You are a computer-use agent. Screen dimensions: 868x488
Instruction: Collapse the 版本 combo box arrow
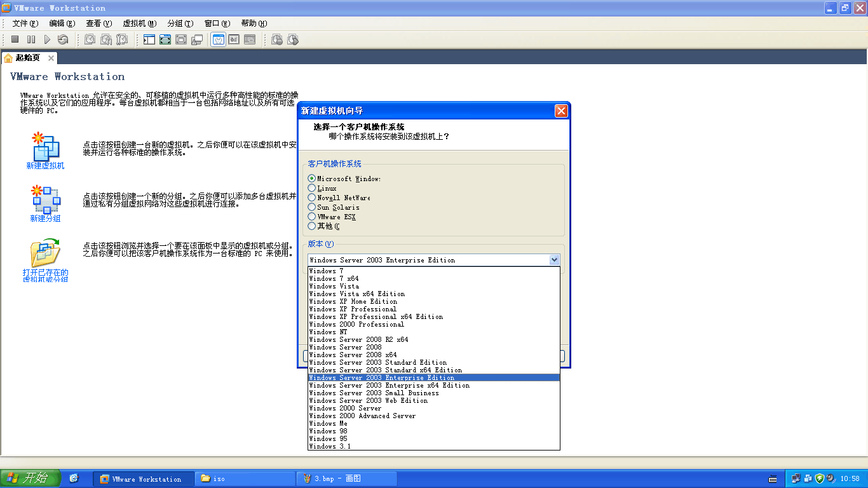tap(554, 260)
